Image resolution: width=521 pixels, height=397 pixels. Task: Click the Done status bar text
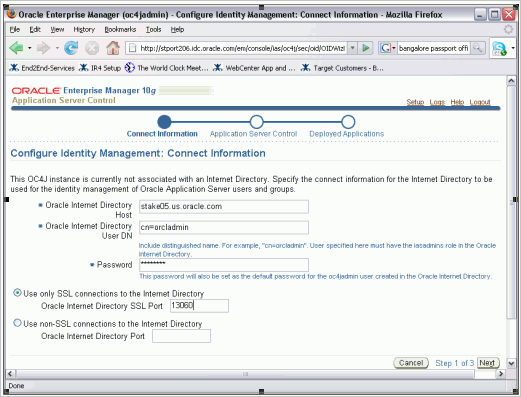[16, 386]
